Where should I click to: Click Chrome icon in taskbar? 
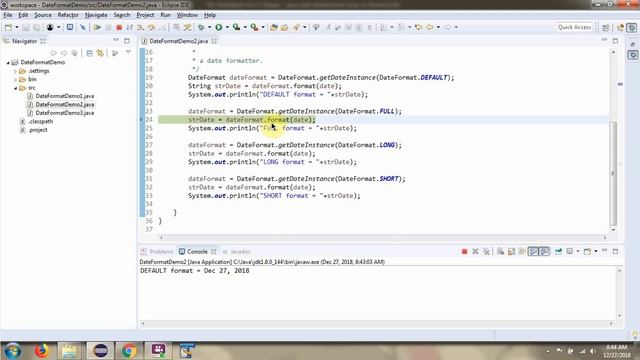129,351
